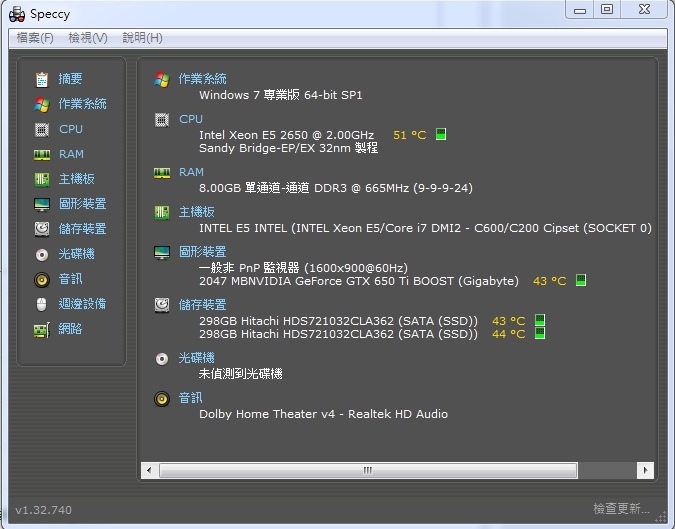Image resolution: width=675 pixels, height=529 pixels.
Task: Open the CPU heading link in summary
Action: pos(191,119)
